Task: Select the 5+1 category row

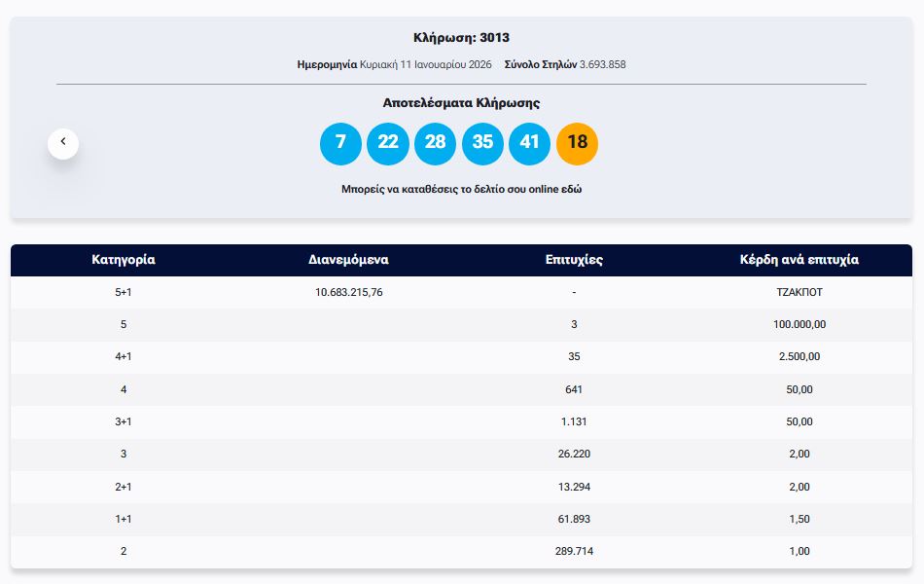Action: click(124, 292)
